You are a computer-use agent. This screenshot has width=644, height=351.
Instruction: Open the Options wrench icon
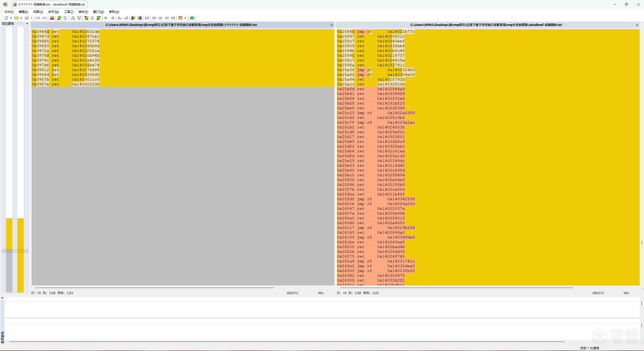180,18
